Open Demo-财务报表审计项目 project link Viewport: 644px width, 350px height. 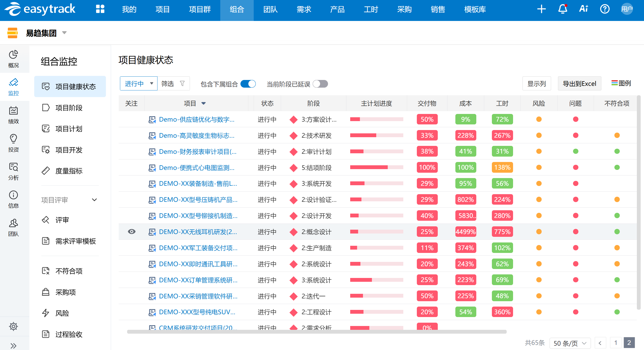click(x=197, y=152)
